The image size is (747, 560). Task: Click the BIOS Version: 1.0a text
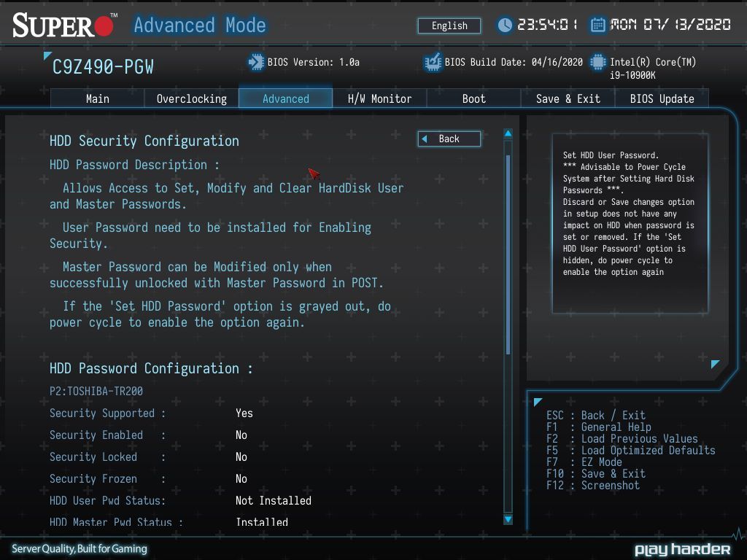(x=313, y=63)
